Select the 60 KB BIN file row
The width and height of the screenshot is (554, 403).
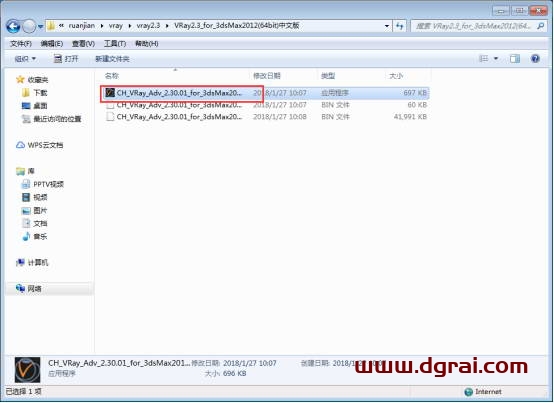coord(266,105)
